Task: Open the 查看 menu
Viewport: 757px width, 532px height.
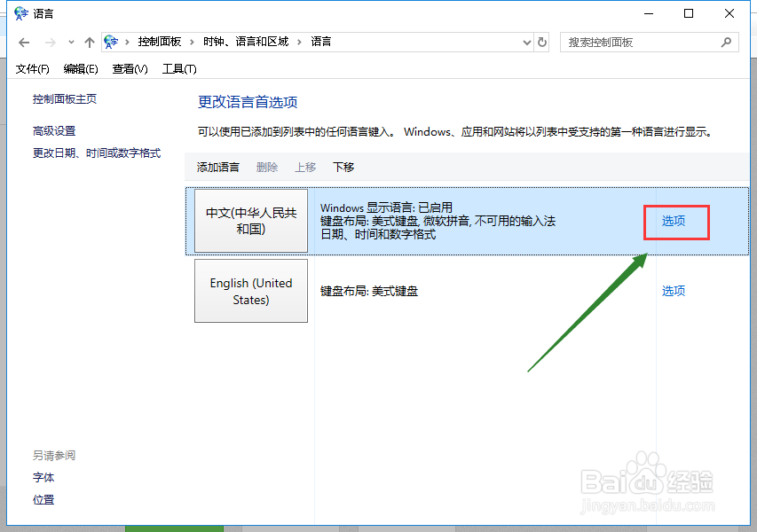Action: (129, 68)
